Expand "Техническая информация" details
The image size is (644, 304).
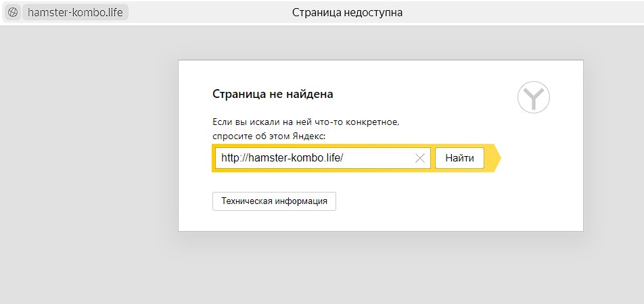(x=274, y=201)
